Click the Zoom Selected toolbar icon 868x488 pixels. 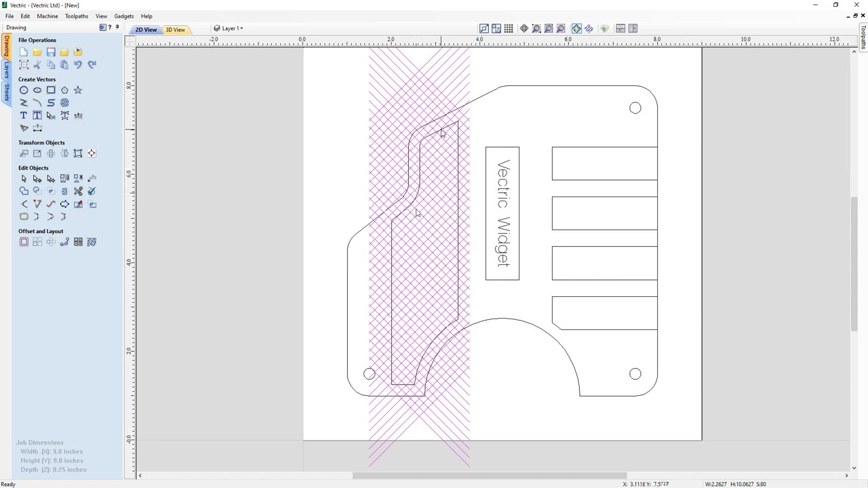(561, 28)
